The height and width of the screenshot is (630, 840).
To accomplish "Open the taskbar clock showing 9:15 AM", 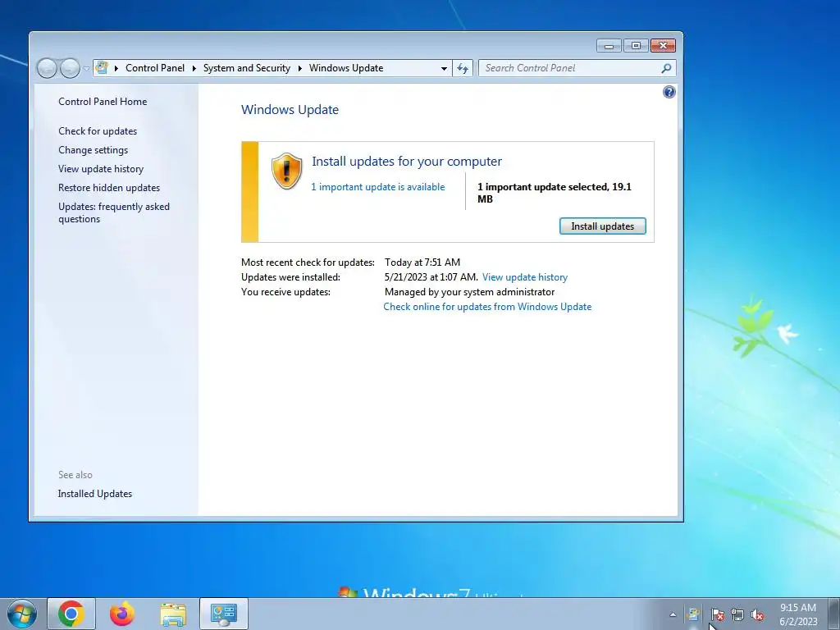I will tap(798, 614).
